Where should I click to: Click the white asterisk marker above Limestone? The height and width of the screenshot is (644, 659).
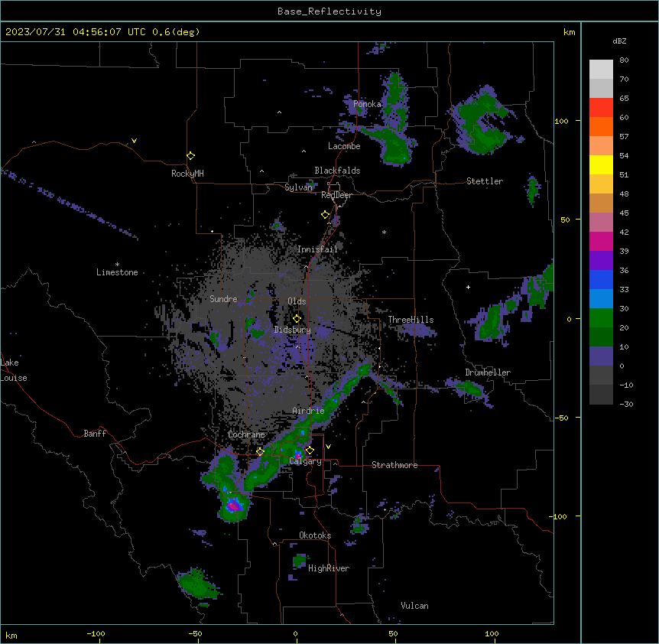coord(117,265)
